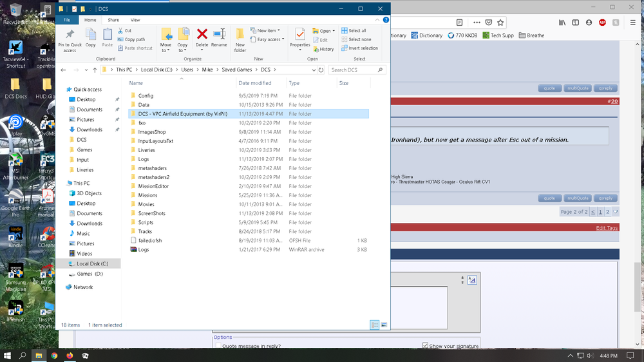Click Invert selection in ribbon
Image resolution: width=644 pixels, height=362 pixels.
click(x=359, y=48)
